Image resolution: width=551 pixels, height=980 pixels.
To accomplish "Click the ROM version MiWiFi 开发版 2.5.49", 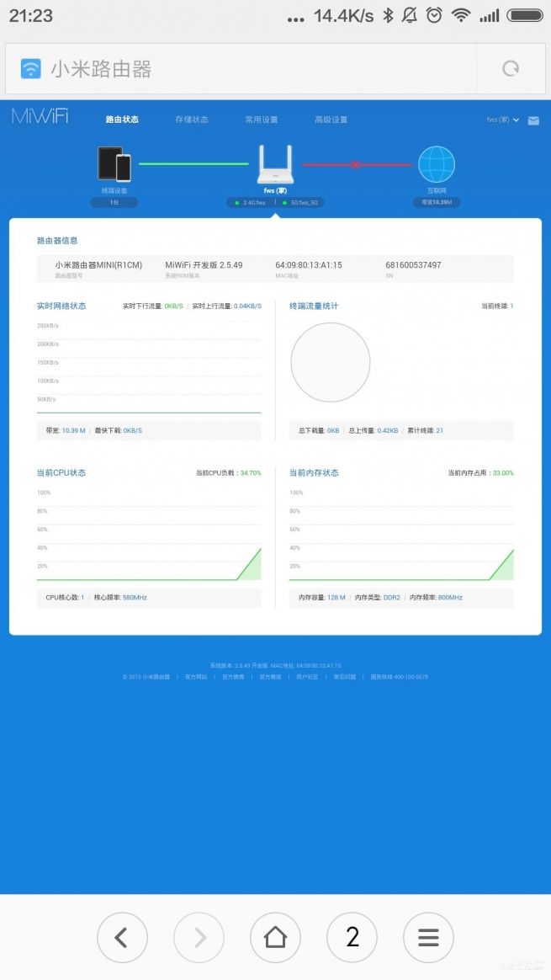I will tap(204, 265).
